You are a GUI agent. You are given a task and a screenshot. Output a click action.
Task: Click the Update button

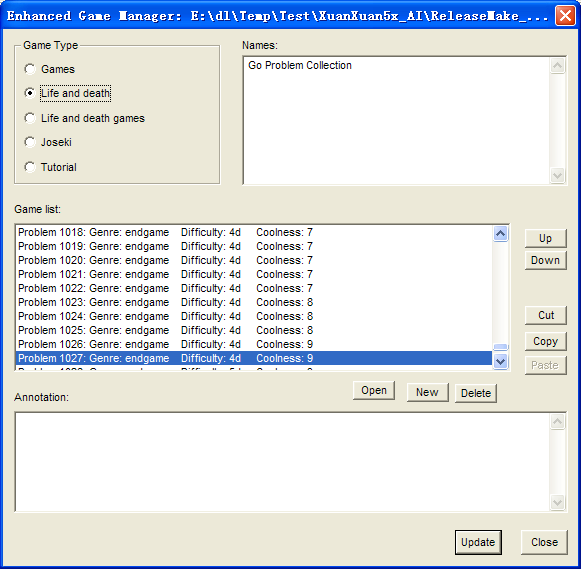(478, 542)
